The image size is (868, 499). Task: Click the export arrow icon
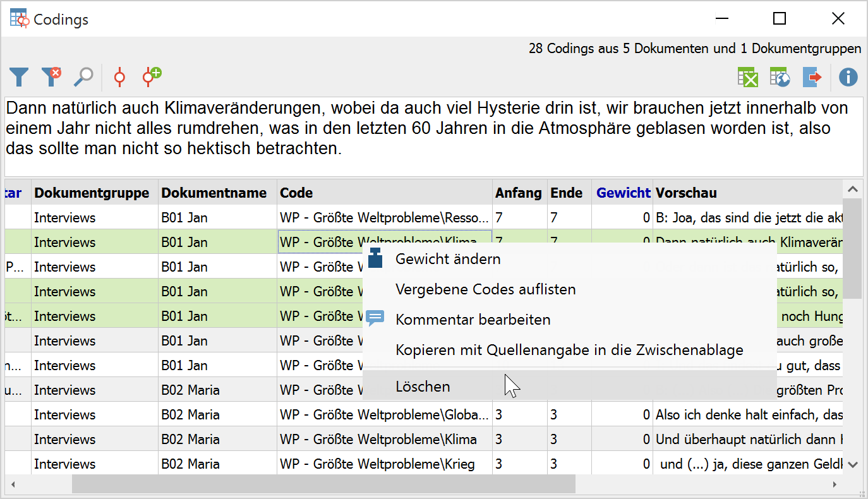point(812,78)
